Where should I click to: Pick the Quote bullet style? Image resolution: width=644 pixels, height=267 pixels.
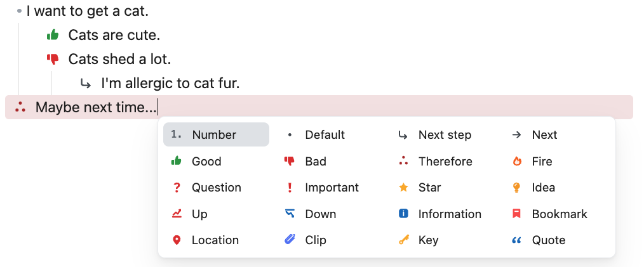tap(556, 240)
